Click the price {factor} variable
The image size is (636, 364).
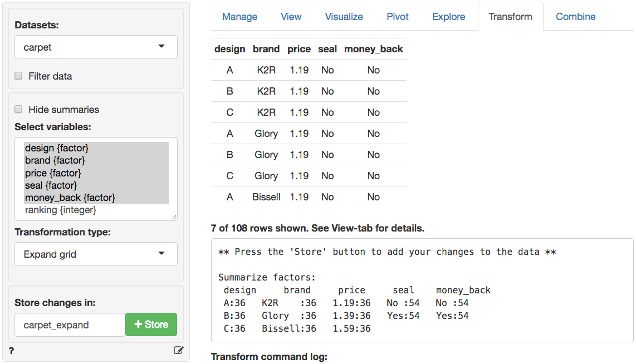(x=53, y=173)
